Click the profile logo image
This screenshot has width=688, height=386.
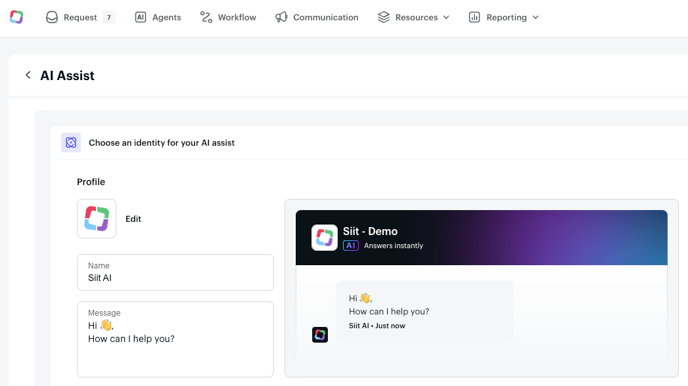click(97, 218)
